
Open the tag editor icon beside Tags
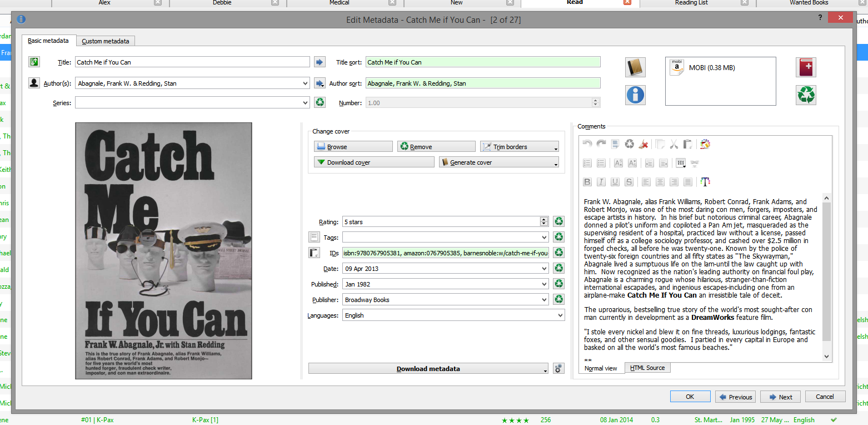[x=314, y=237]
